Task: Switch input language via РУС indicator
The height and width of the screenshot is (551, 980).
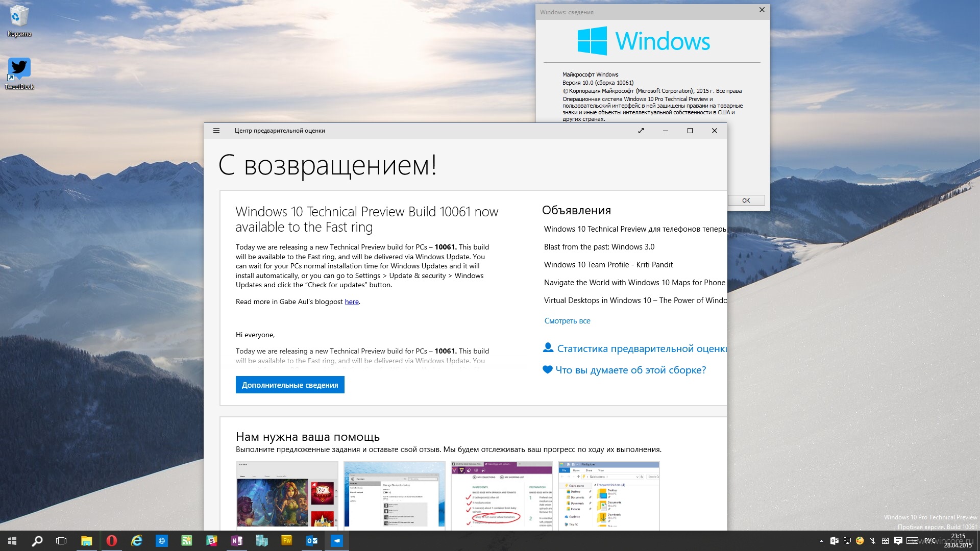Action: point(930,541)
